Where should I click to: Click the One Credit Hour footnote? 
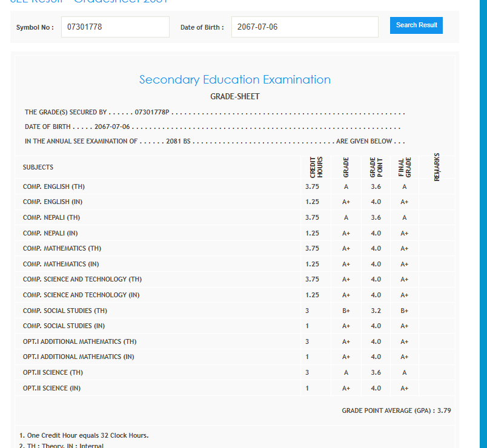(x=84, y=435)
